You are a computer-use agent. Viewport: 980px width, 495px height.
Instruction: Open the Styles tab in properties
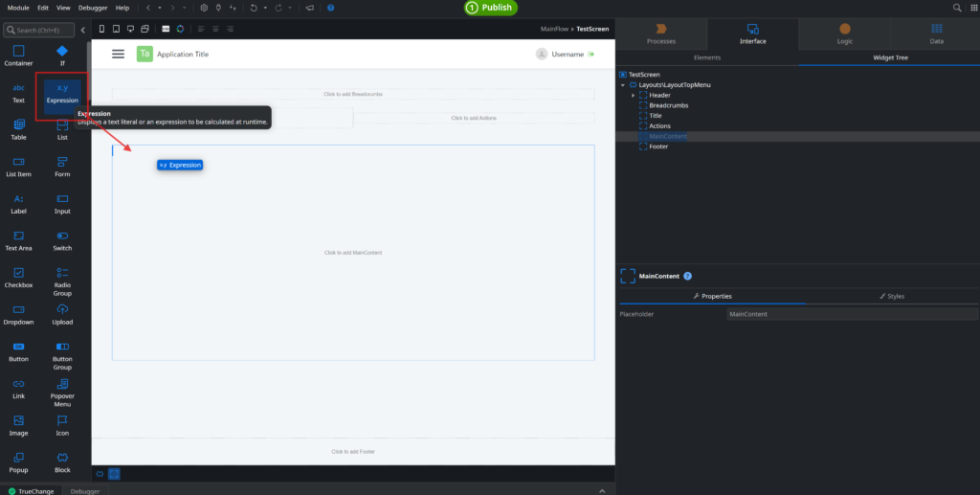pos(891,296)
